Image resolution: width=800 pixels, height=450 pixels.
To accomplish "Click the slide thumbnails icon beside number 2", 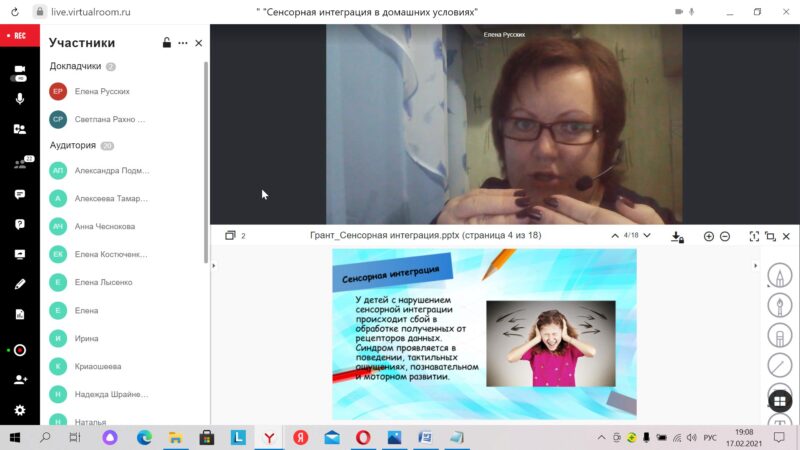I will coord(230,235).
